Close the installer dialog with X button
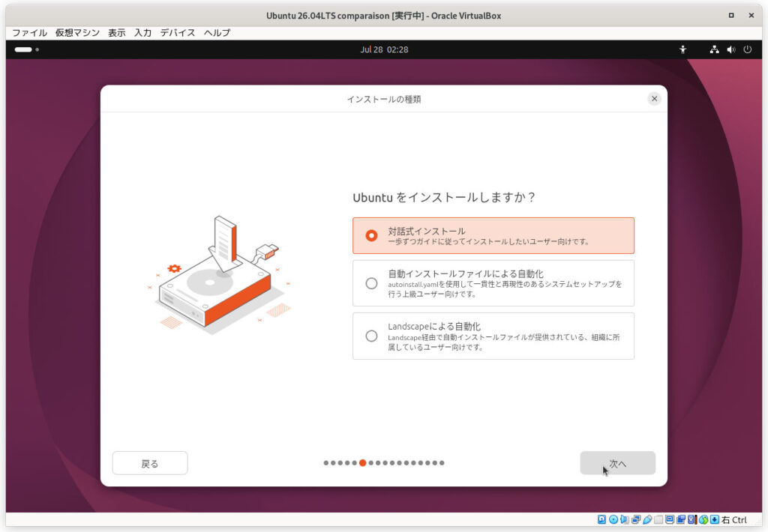Image resolution: width=768 pixels, height=532 pixels. [x=654, y=99]
